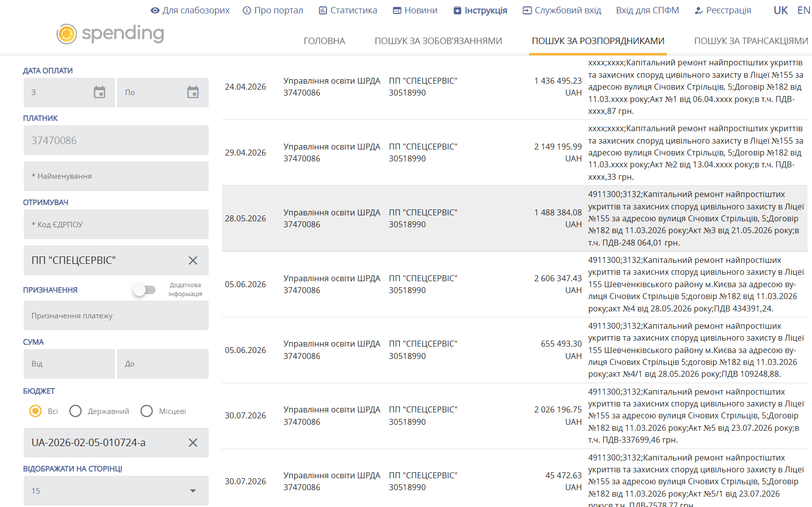Click the payment description mentioning ПДВ 434391,24

pos(696,284)
